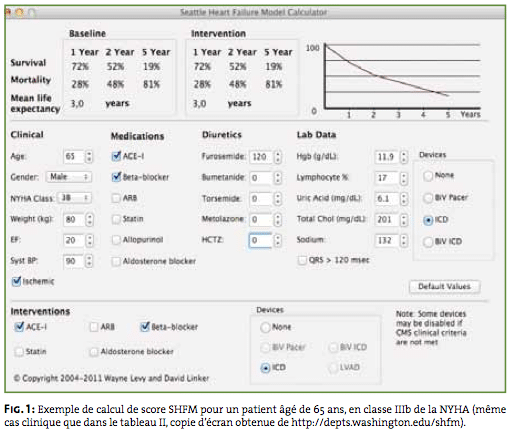510x442 pixels.
Task: Toggle Beta-blocker in the Interventions section
Action: coord(145,327)
